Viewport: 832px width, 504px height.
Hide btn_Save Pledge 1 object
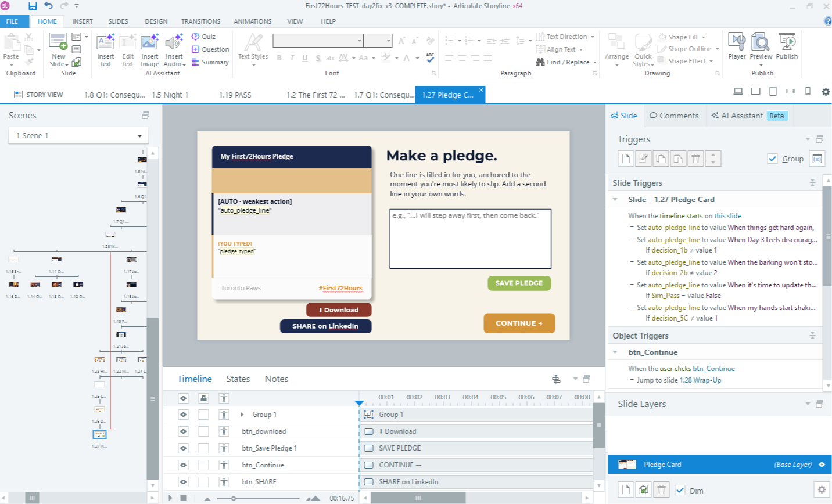(x=183, y=448)
